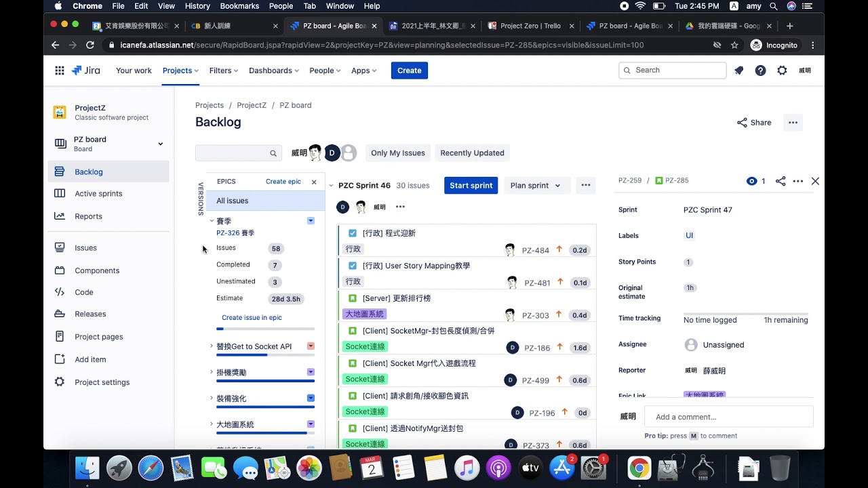
Task: Filter backlog by the grey unassigned avatar
Action: [349, 152]
